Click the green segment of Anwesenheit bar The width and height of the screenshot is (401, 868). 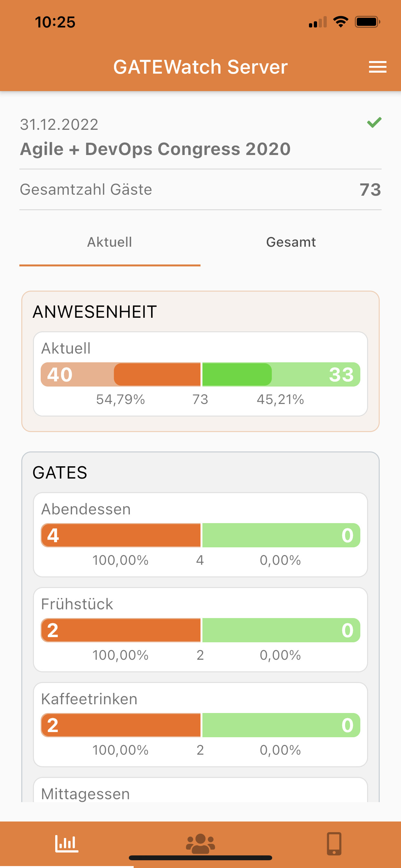pos(237,374)
